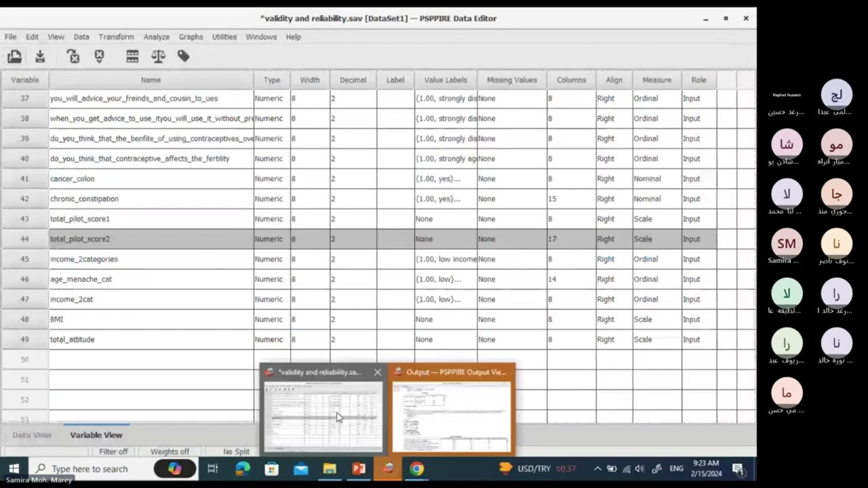Click the total_pilot_score1 name cell
Image resolution: width=868 pixels, height=488 pixels.
[151, 219]
